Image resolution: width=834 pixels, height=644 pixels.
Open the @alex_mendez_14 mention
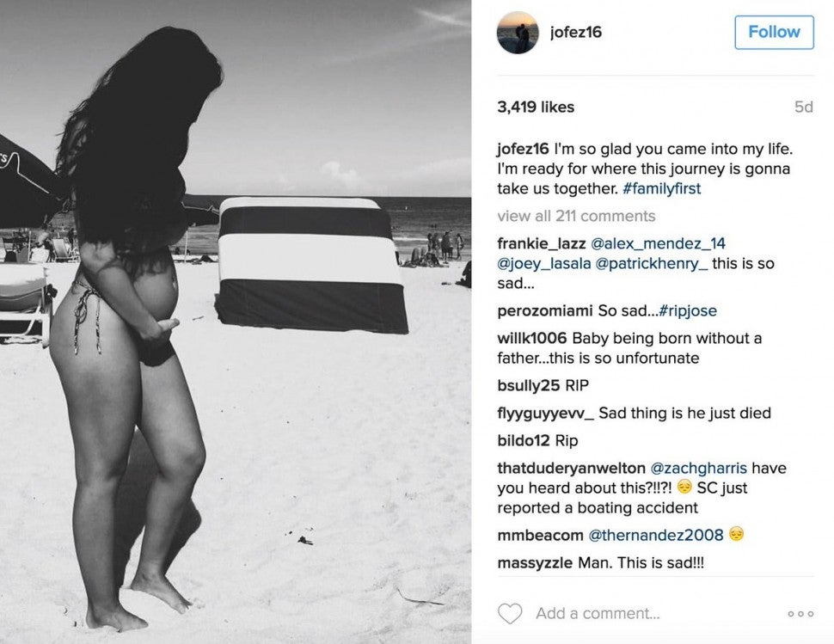(x=658, y=243)
